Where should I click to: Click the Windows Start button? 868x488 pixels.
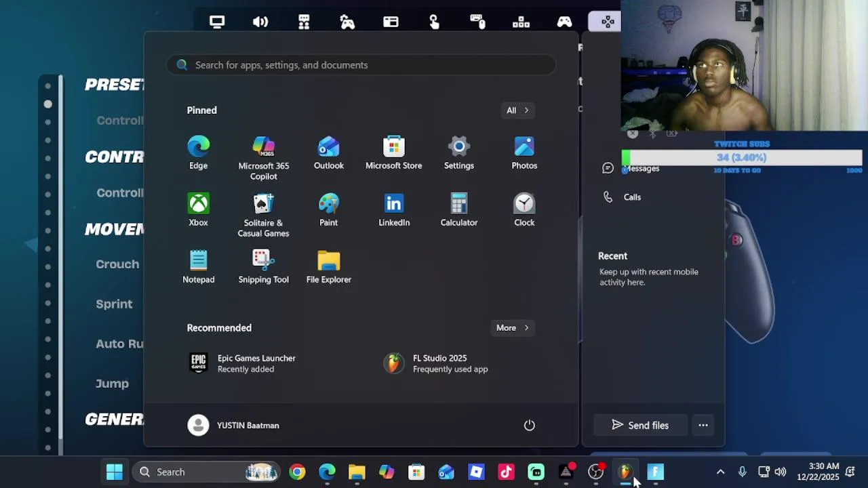115,472
